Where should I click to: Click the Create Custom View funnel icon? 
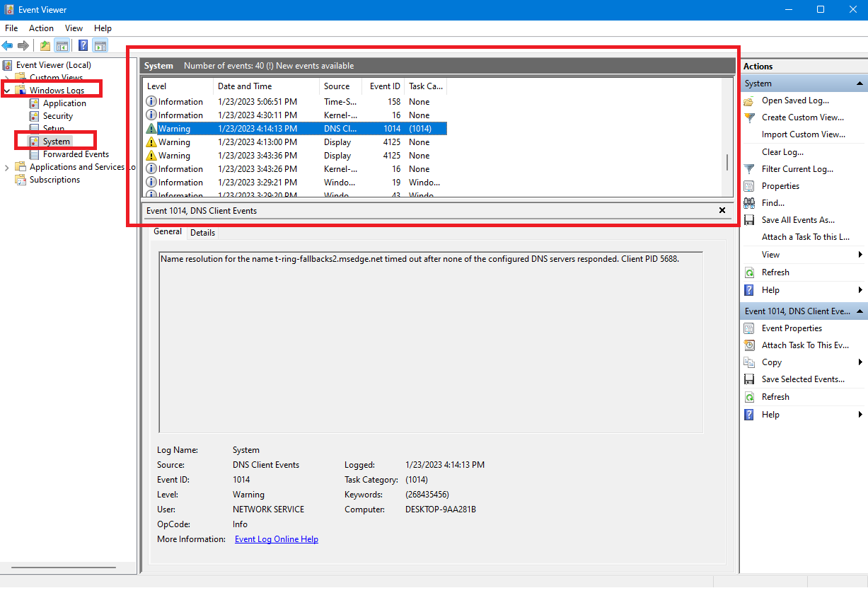pyautogui.click(x=749, y=117)
